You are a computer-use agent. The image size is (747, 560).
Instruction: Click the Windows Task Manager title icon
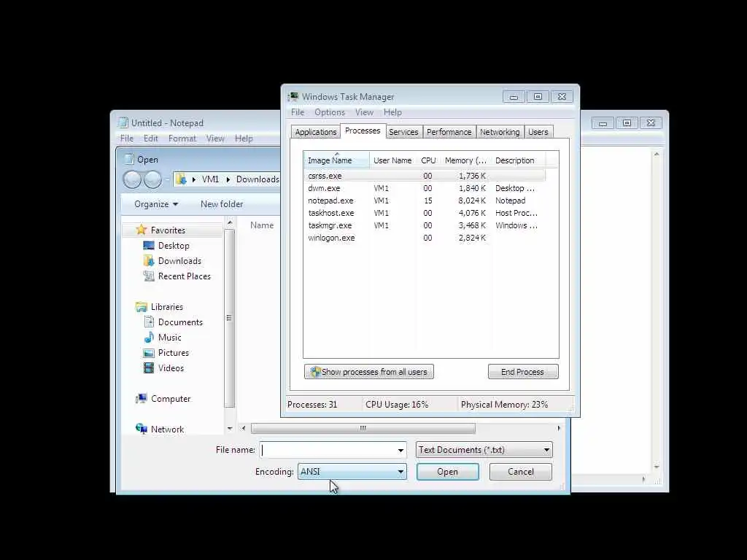[293, 97]
